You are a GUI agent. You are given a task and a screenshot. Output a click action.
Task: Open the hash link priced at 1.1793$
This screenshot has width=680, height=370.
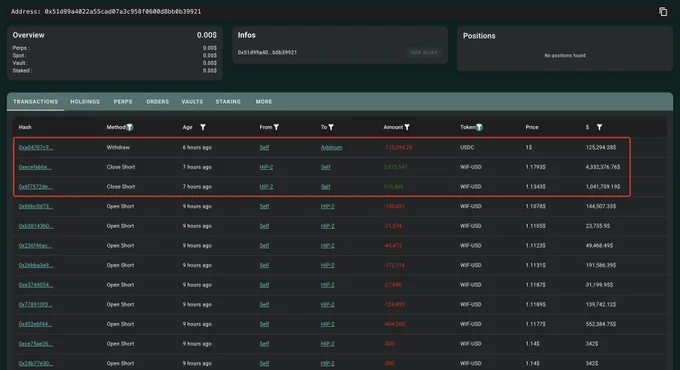point(35,167)
